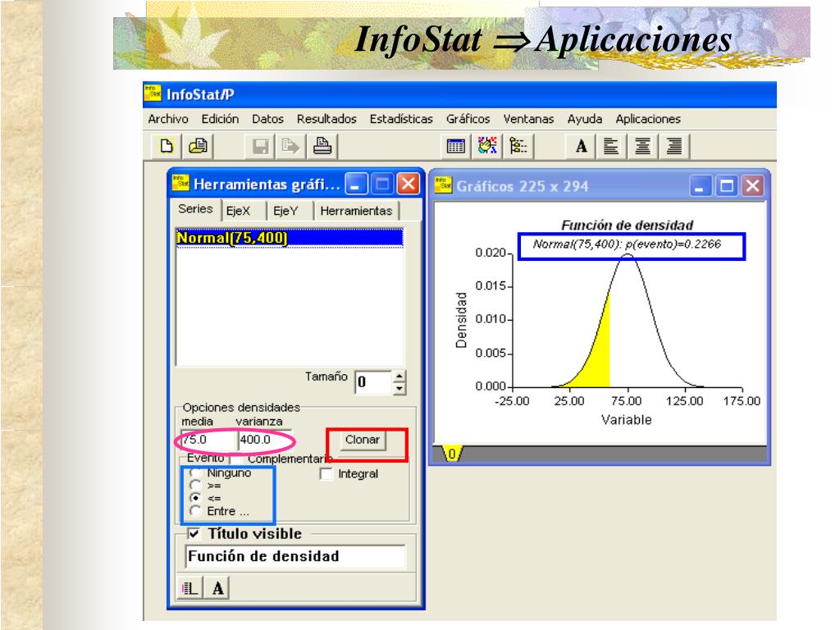Select the >= event radio button

click(195, 486)
